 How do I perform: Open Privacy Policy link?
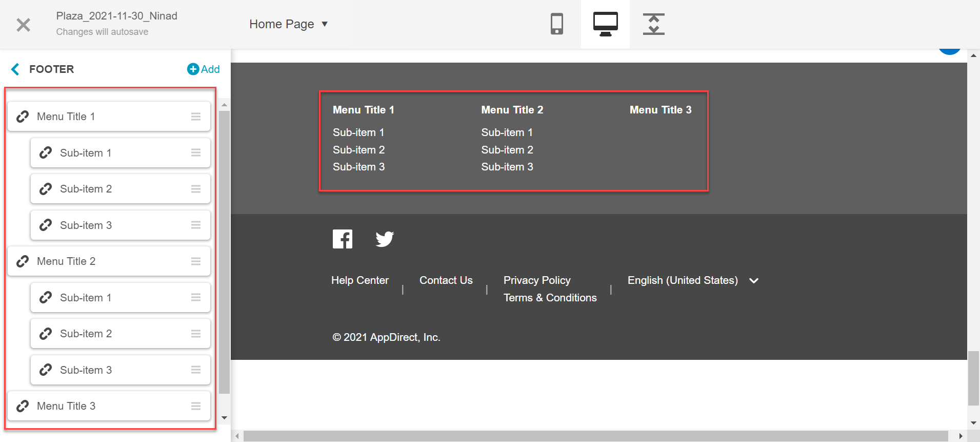pos(537,280)
